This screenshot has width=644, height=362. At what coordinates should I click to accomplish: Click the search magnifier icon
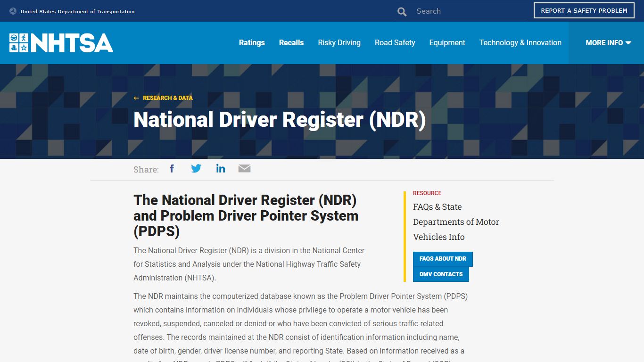[402, 12]
